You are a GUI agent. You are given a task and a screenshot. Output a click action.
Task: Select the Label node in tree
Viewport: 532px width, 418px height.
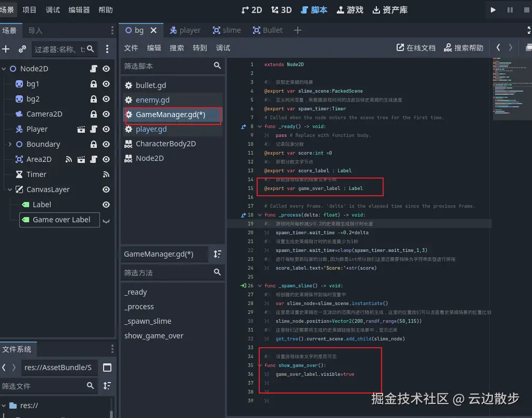[42, 205]
